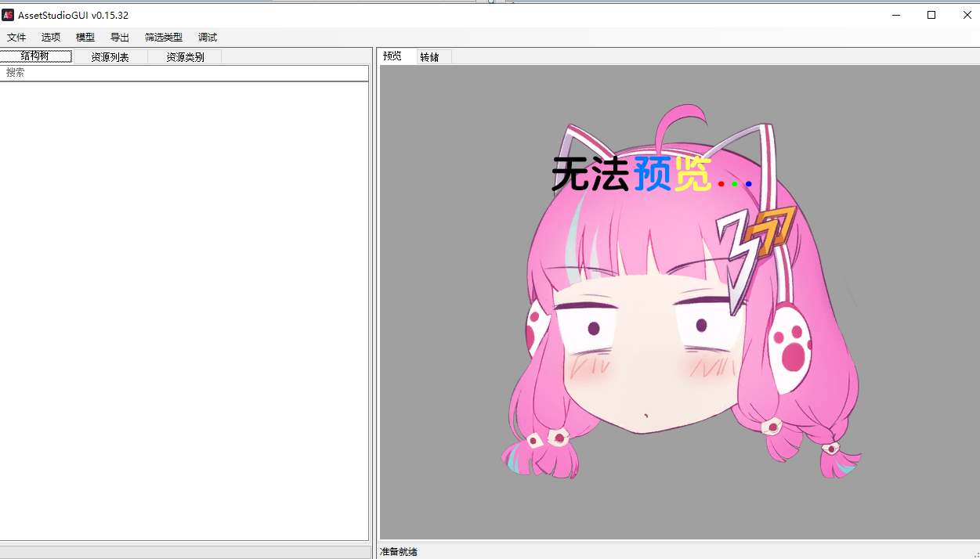
Task: Click the 准备就绪 status bar text
Action: pos(399,552)
